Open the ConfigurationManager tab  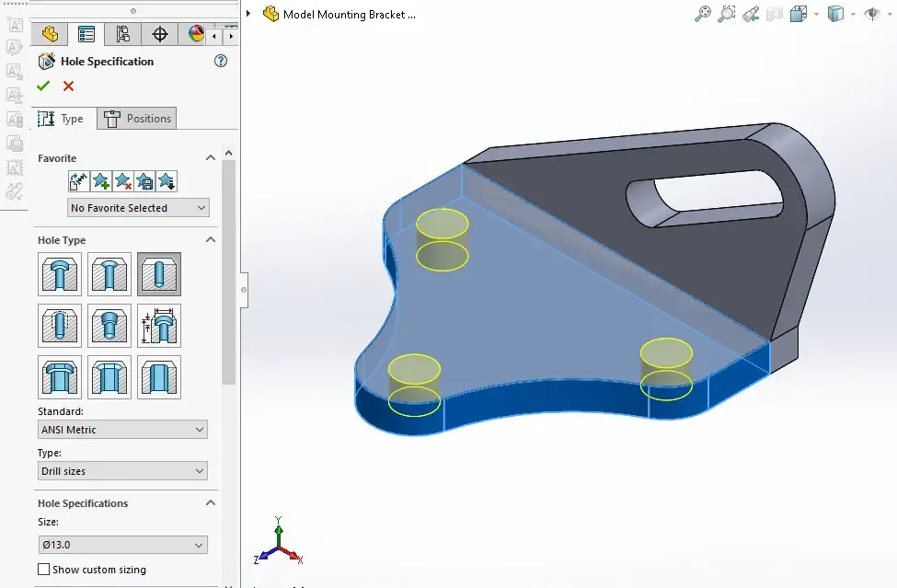pos(122,34)
